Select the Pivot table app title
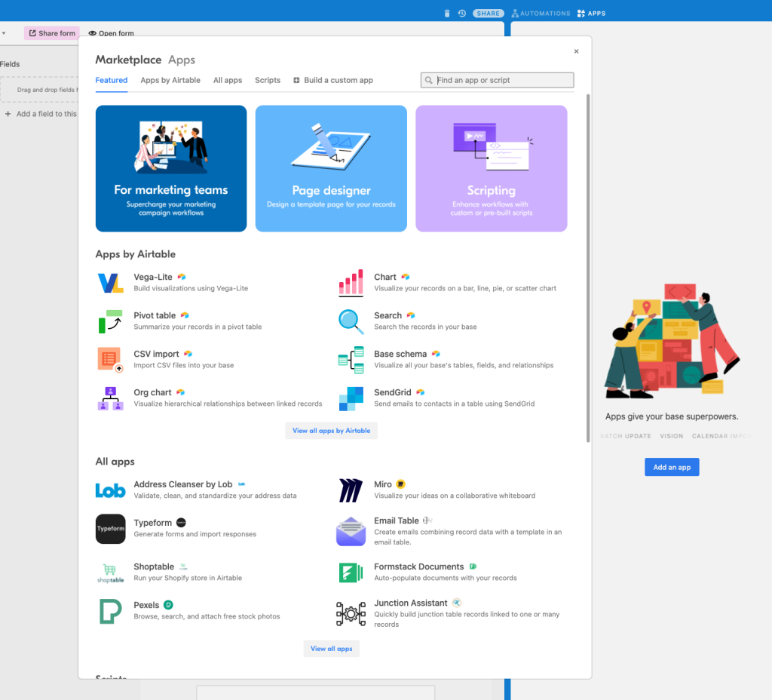Screen dimensions: 772x700 pyautogui.click(x=155, y=315)
